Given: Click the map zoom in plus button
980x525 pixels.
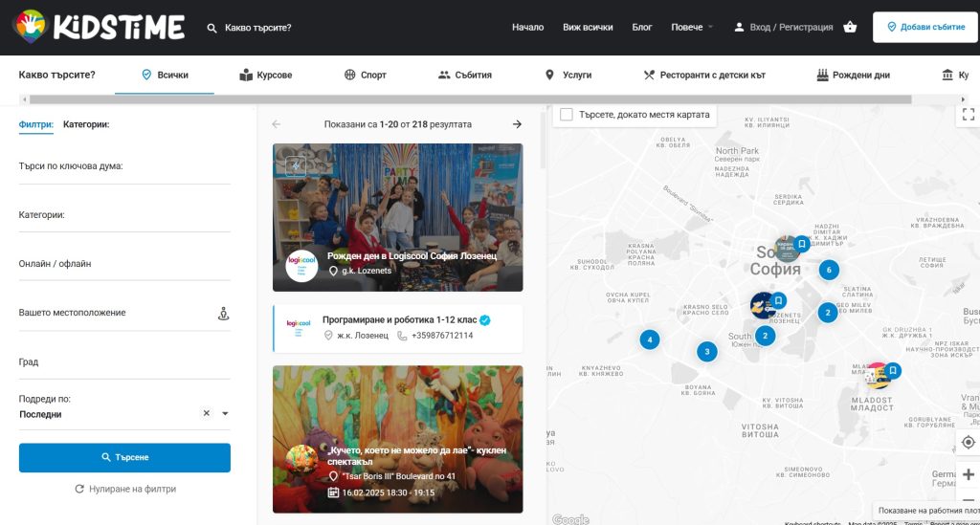Looking at the screenshot, I should point(968,474).
